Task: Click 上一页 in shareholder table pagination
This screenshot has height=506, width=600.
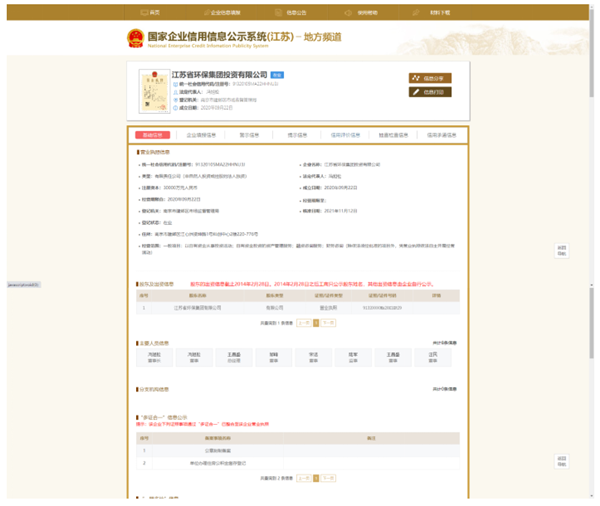Action: [304, 323]
